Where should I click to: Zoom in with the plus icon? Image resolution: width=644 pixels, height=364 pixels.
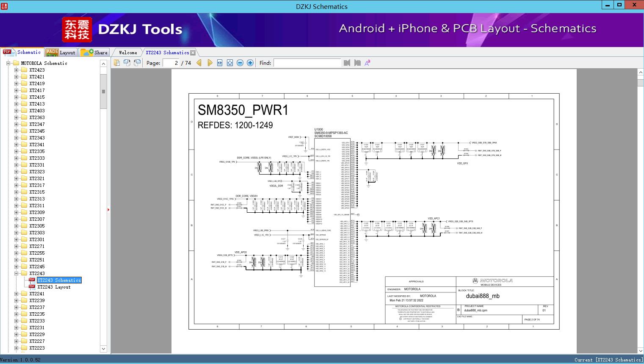(250, 63)
